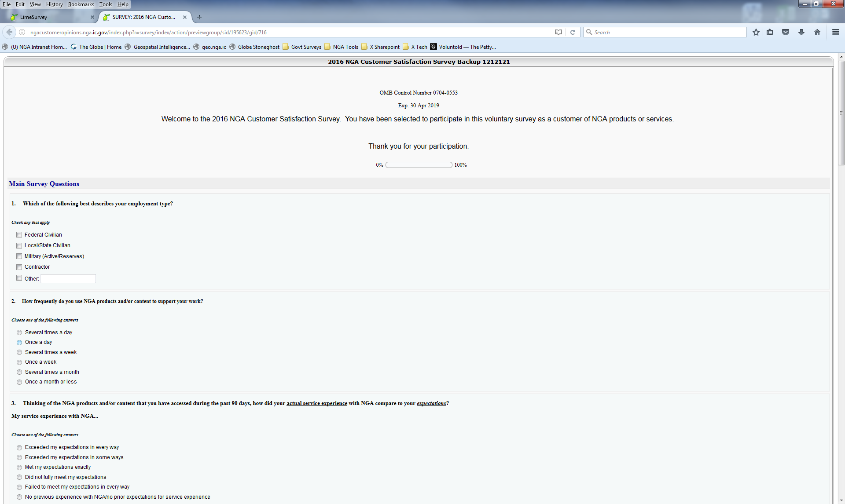Go to the home page icon
The image size is (845, 504).
tap(817, 32)
